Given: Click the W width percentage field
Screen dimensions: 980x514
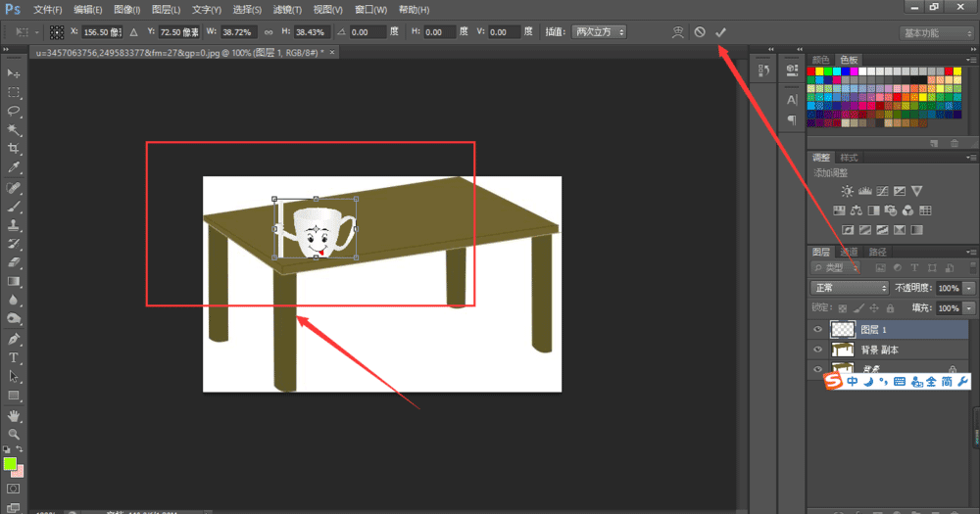Looking at the screenshot, I should pyautogui.click(x=239, y=32).
